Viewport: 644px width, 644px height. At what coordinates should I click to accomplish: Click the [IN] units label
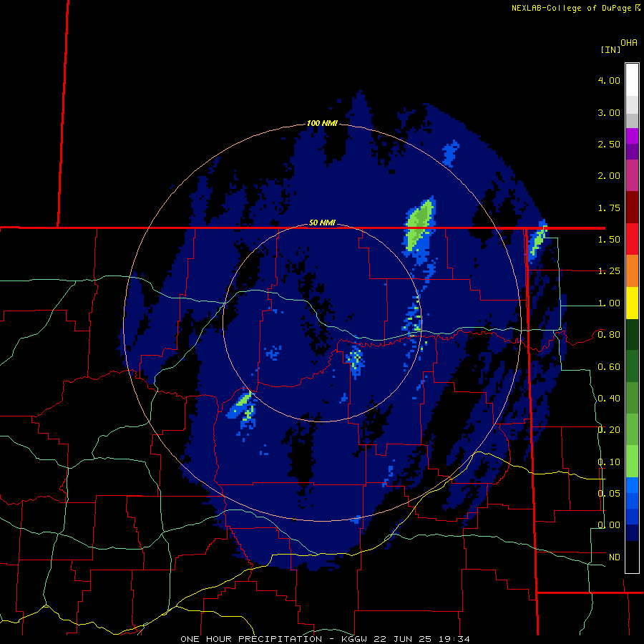pos(611,49)
